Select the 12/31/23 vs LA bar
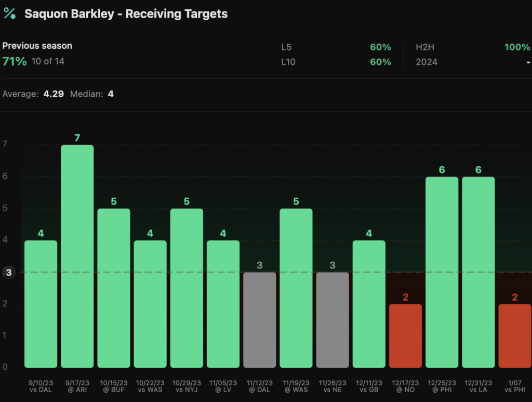This screenshot has height=402, width=532. pos(478,272)
